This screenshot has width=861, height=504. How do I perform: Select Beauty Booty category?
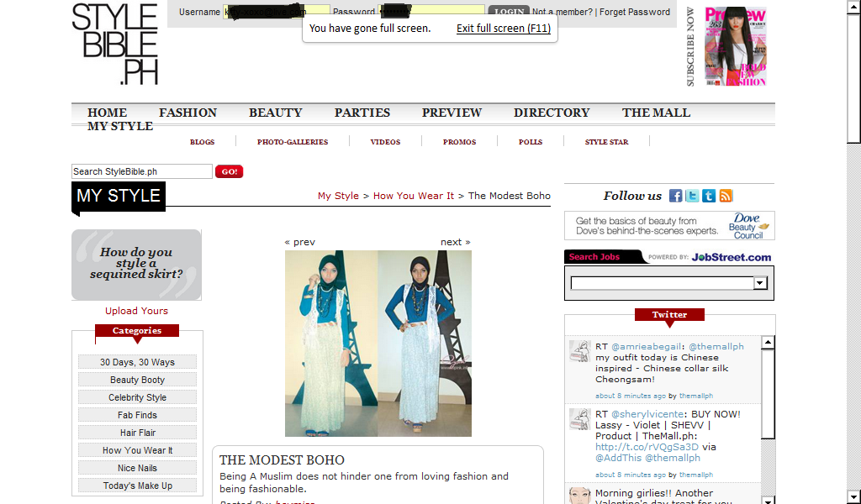[x=137, y=380]
